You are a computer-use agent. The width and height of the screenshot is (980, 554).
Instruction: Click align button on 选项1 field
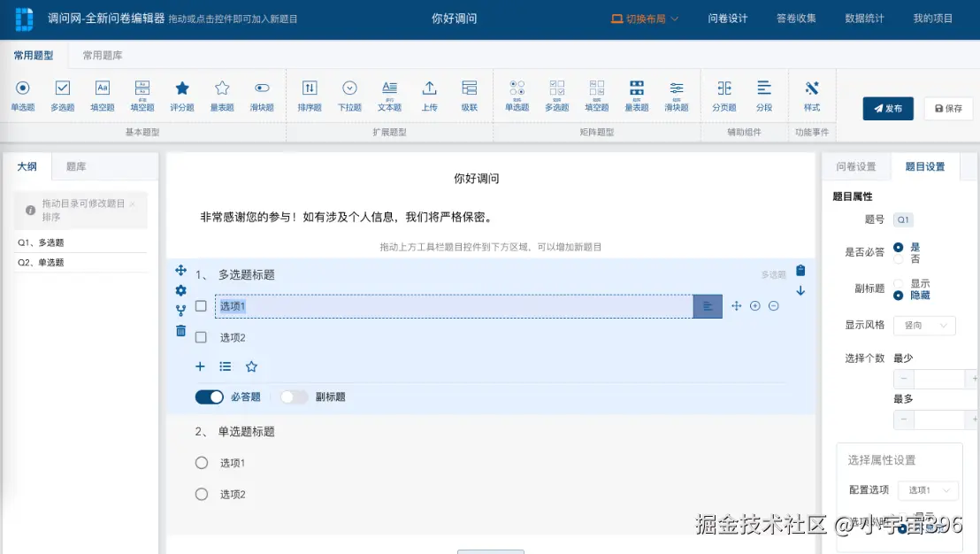[708, 306]
